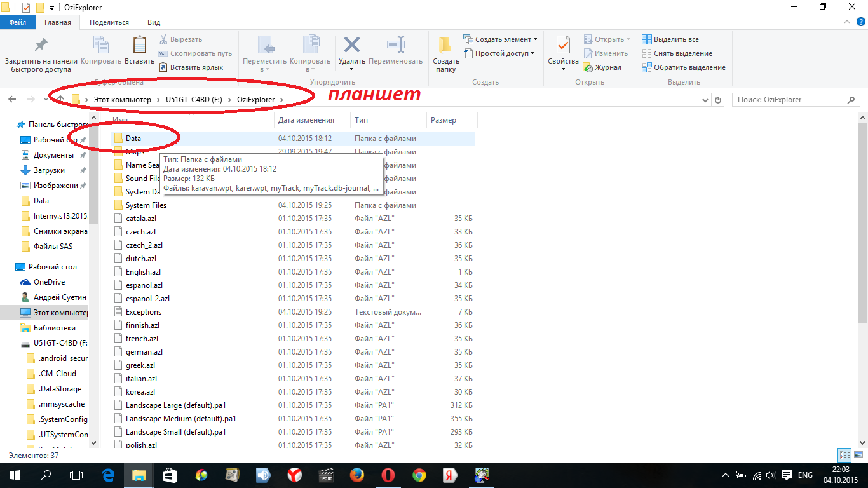This screenshot has height=488, width=868.
Task: Click the Delete (Удалить) red X icon
Action: pos(351,46)
